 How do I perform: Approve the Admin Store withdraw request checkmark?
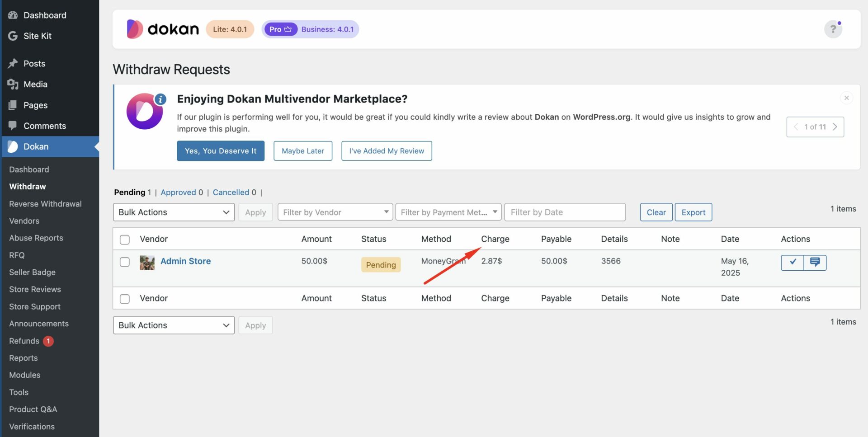[x=793, y=263]
